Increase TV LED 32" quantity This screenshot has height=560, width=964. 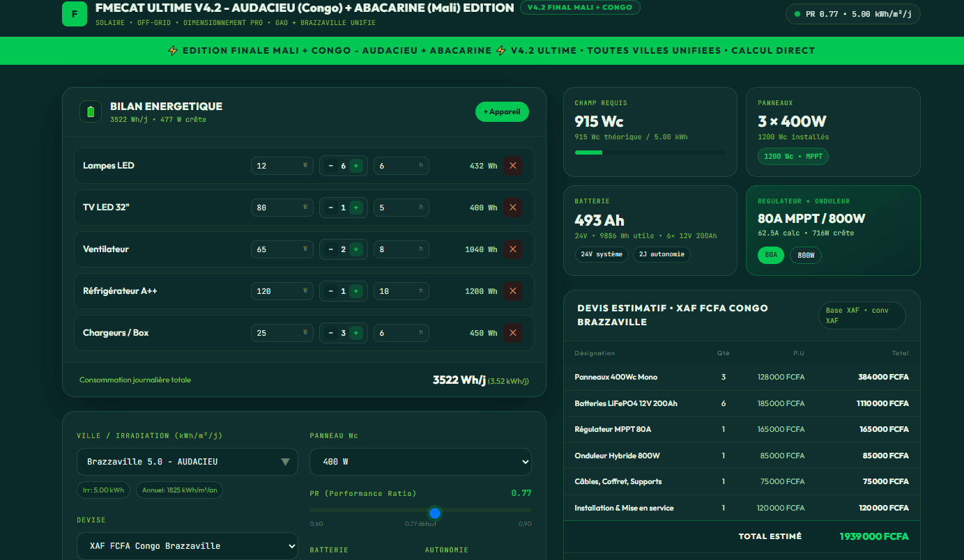[356, 208]
